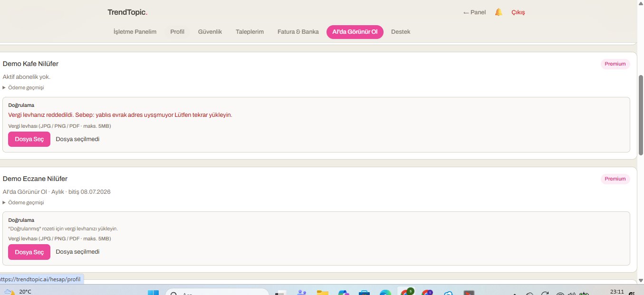Switch to the Profil tab
Viewport: 644px width, 295px height.
(x=177, y=32)
